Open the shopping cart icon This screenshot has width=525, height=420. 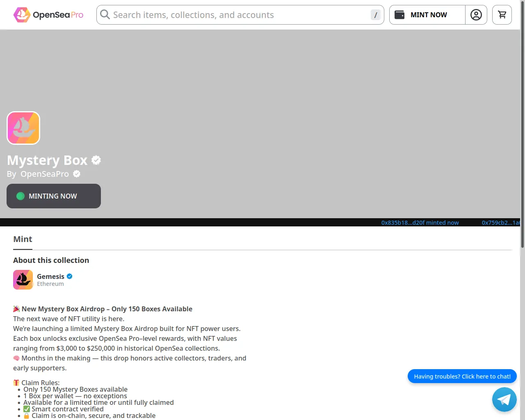(x=502, y=15)
